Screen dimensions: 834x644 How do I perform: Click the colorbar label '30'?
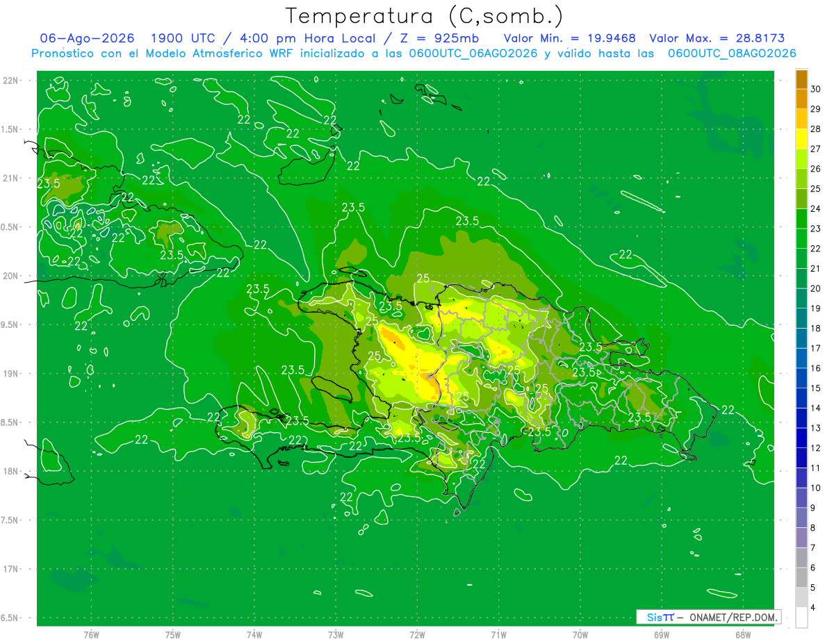pos(815,89)
